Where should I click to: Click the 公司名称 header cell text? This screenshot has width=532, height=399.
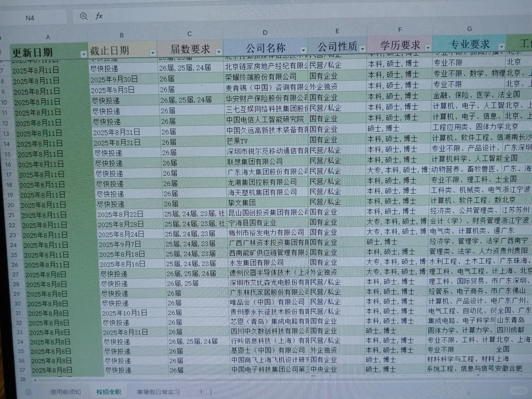pos(266,48)
